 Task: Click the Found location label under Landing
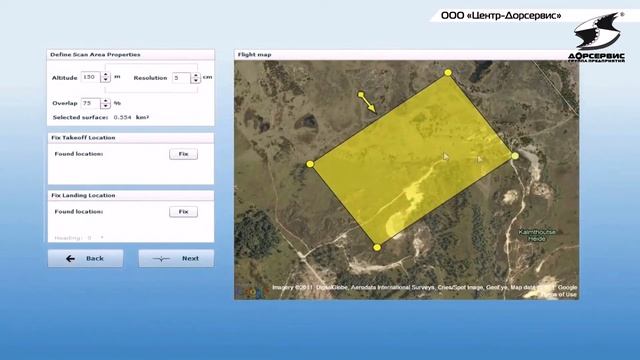79,211
